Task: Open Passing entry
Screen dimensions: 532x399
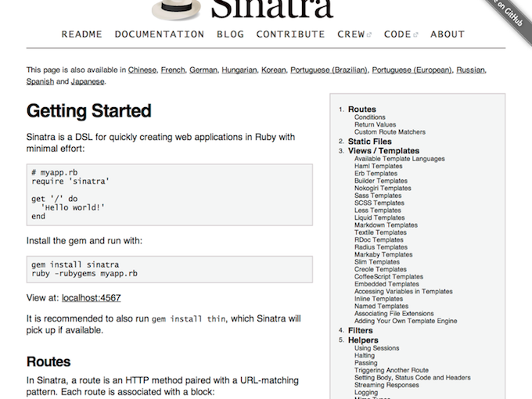Action: pyautogui.click(x=366, y=363)
